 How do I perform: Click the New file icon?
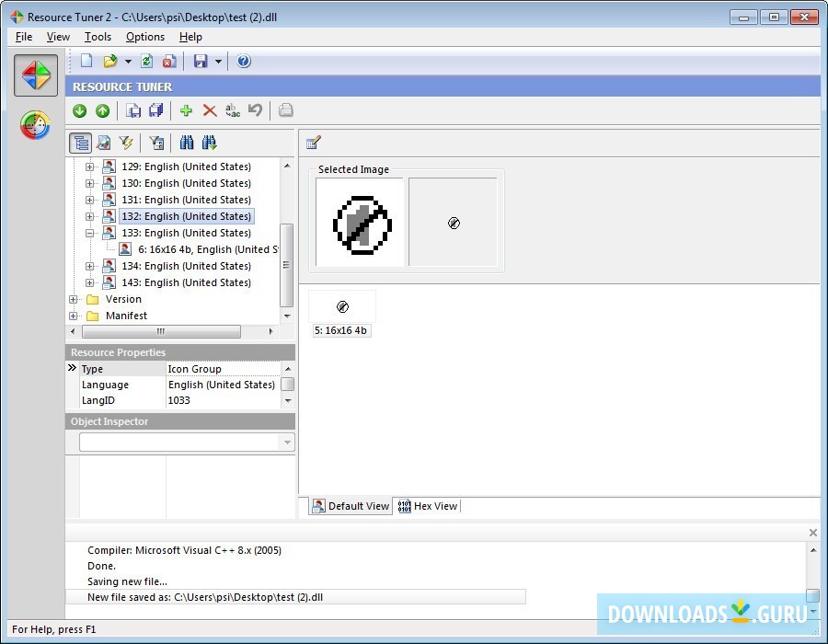point(86,62)
